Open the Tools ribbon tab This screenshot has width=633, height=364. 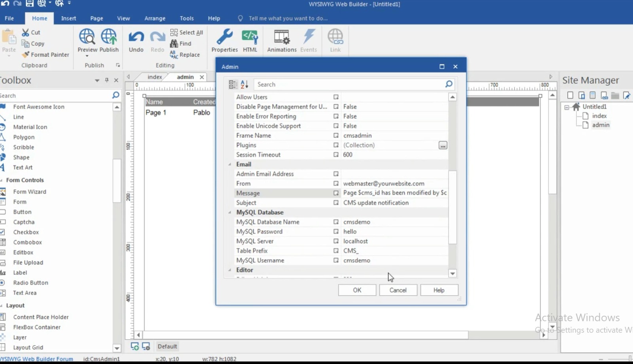(187, 18)
